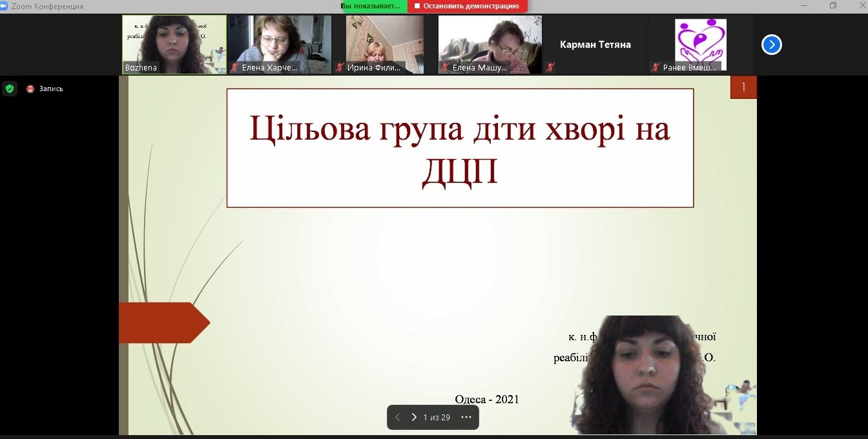Click the green 'Вы показываете' sharing indicator
Screen dimensions: 868x439
click(375, 6)
